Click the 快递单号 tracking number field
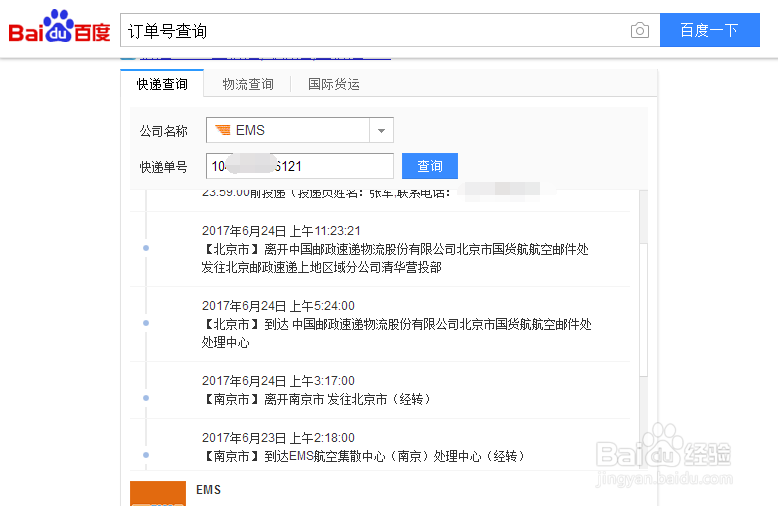Image resolution: width=778 pixels, height=506 pixels. [300, 166]
